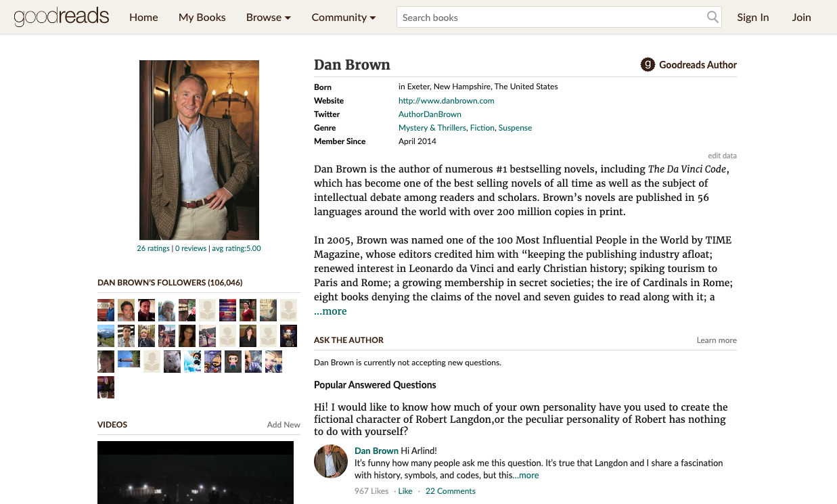Go to the Home page
The width and height of the screenshot is (837, 504).
(143, 17)
